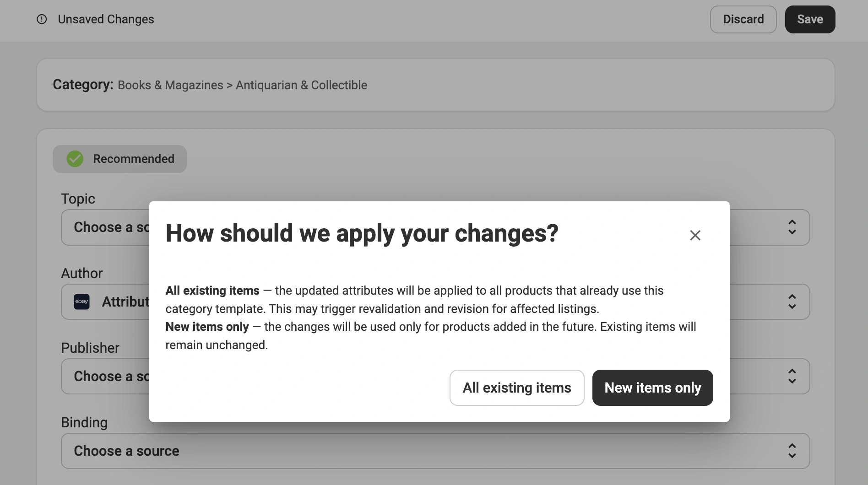
Task: Click the Antiquarian & Collectible category
Action: (x=301, y=85)
